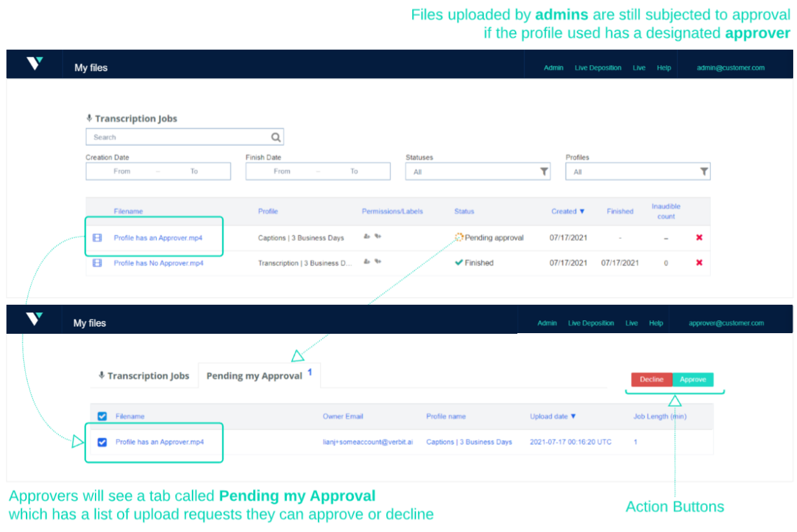The image size is (797, 532).
Task: Click film icon beside 'Profile has an Approver.mp4'
Action: (x=98, y=238)
